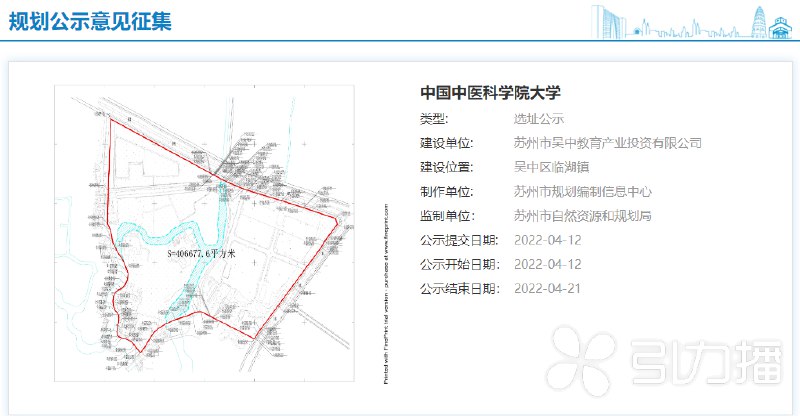Viewport: 800px width, 416px height.
Task: Click the title 中国中医科学院大学
Action: (x=490, y=93)
